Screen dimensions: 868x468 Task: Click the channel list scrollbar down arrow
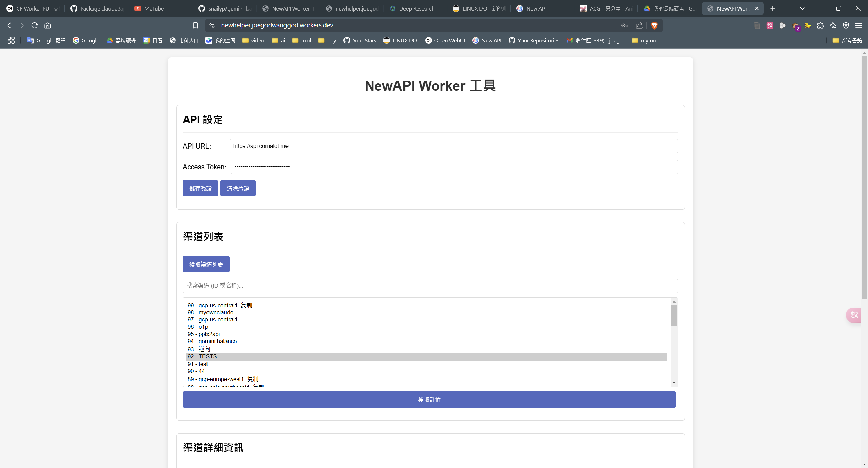(x=674, y=383)
